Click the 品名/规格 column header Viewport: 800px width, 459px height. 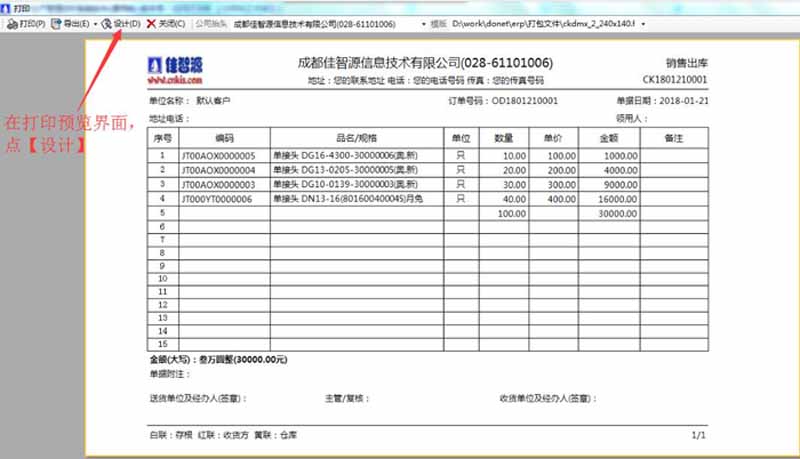(357, 139)
